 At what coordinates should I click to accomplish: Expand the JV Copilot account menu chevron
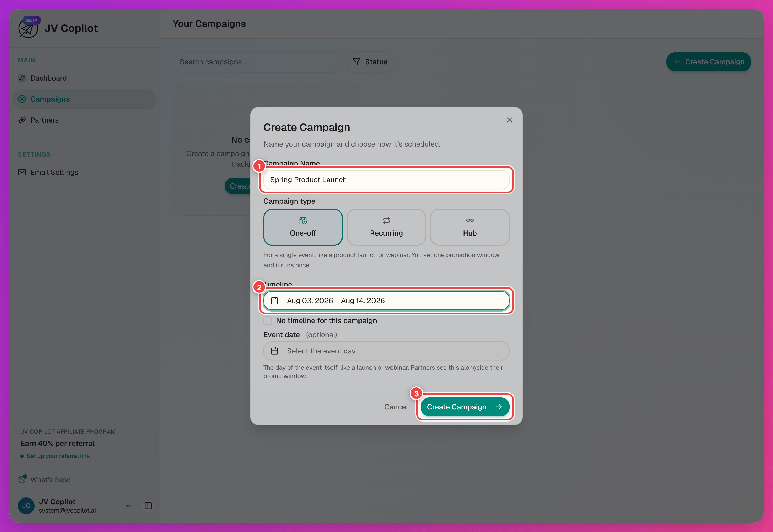(x=128, y=506)
